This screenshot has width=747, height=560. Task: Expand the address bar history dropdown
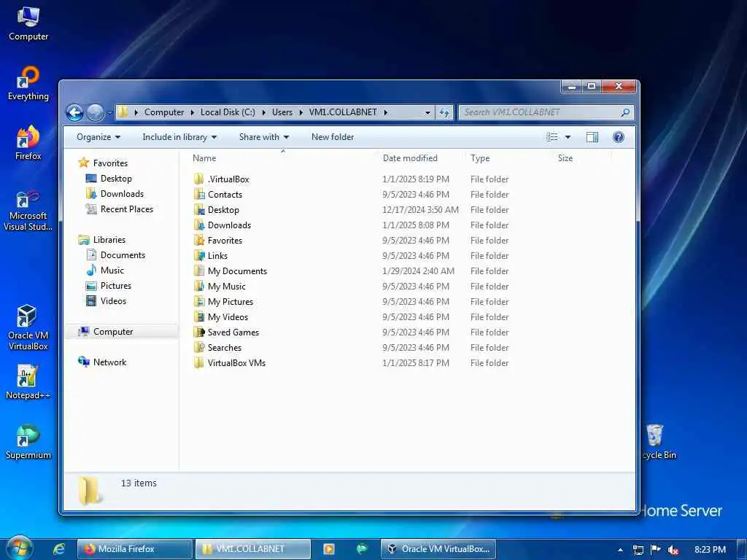coord(427,113)
